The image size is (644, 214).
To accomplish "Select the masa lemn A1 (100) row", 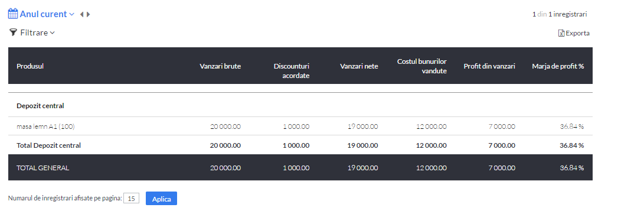I will (300, 127).
